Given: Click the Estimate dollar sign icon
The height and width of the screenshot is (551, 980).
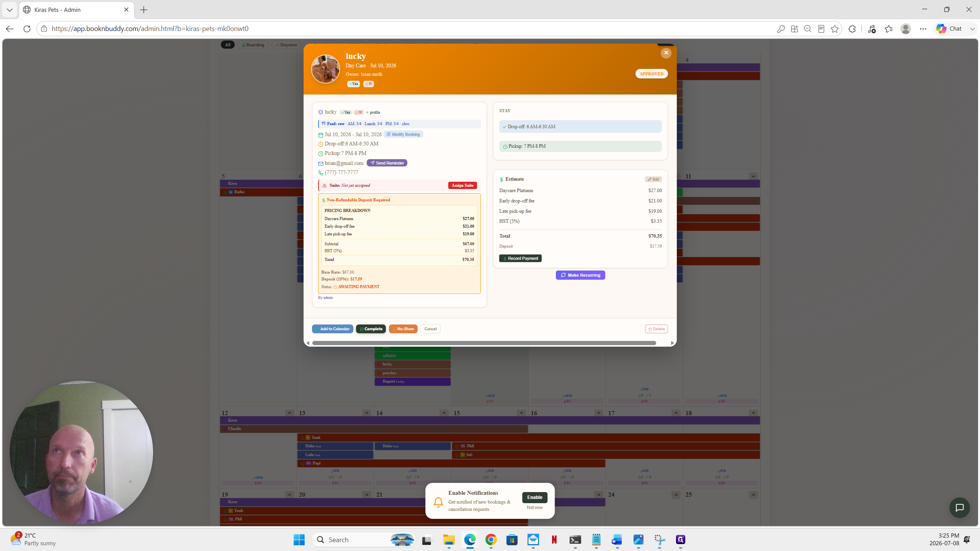Looking at the screenshot, I should tap(501, 179).
